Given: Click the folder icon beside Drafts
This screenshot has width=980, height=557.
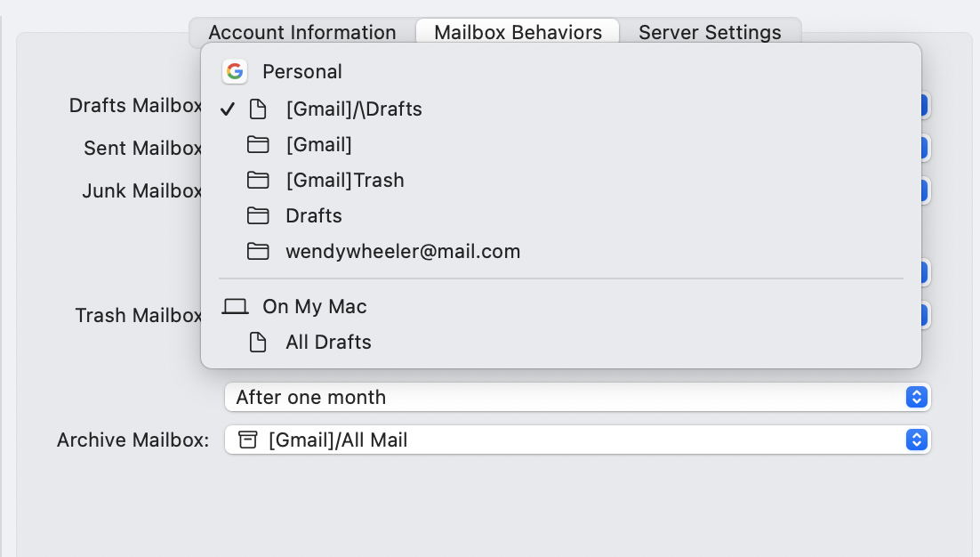Looking at the screenshot, I should coord(258,215).
